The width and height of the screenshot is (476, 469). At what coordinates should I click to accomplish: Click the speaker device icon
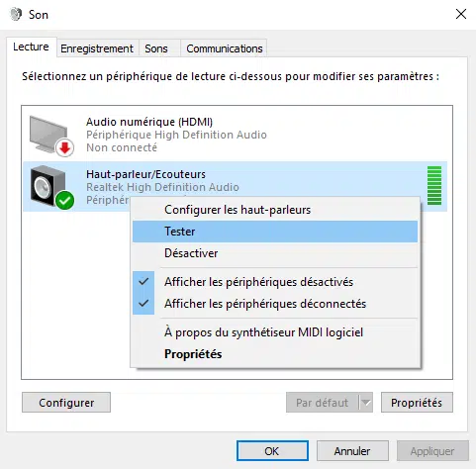click(x=51, y=187)
